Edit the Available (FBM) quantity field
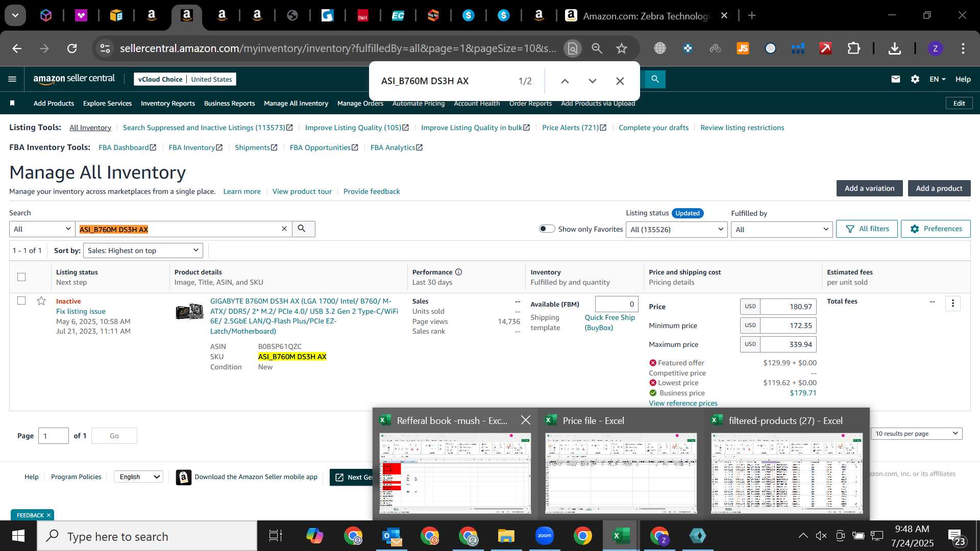Image resolution: width=980 pixels, height=551 pixels. click(616, 304)
